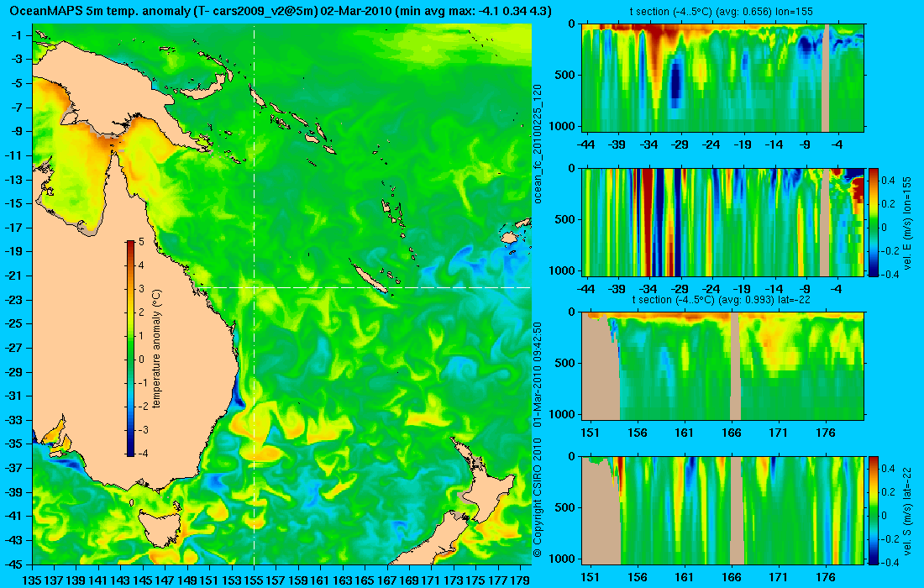
Task: Click the '167' tick on the map longitude axis
Action: click(387, 580)
